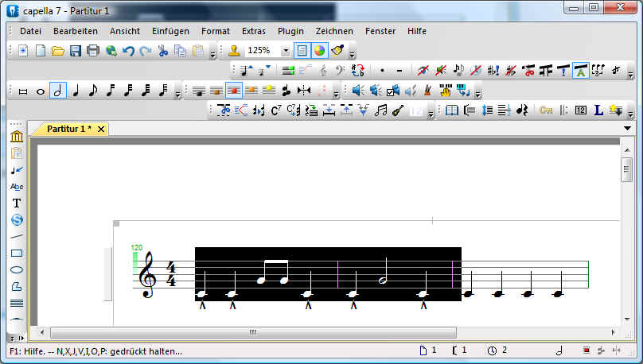Click the save diskette icon
The height and width of the screenshot is (364, 643).
point(76,51)
